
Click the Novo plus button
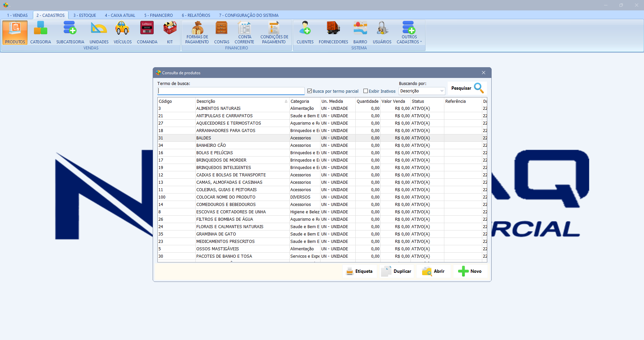[x=470, y=271]
